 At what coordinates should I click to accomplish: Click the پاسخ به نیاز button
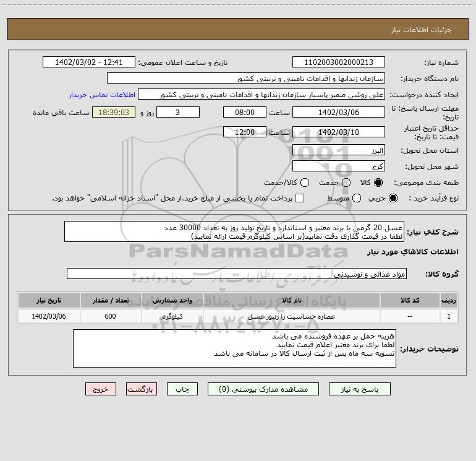coord(359,389)
